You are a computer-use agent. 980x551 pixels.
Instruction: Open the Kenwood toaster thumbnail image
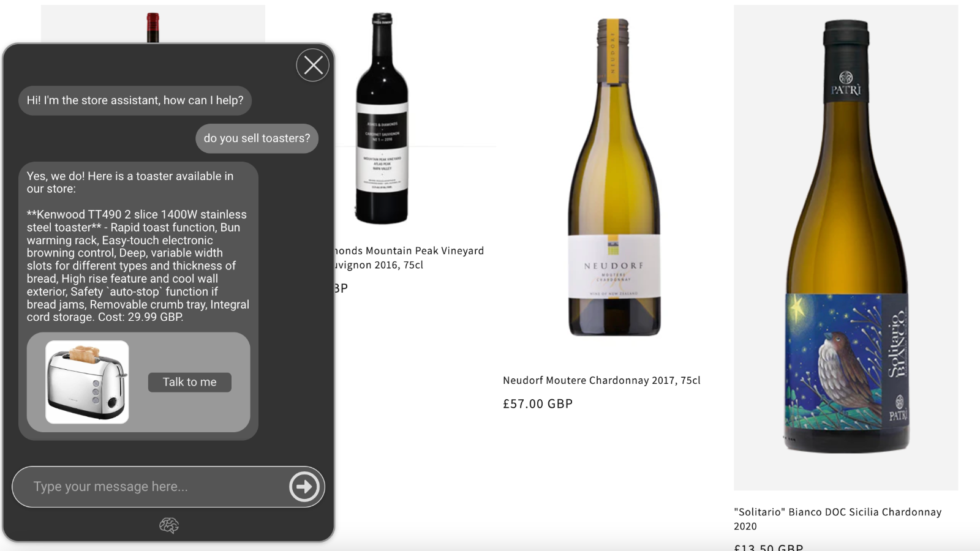click(x=87, y=382)
